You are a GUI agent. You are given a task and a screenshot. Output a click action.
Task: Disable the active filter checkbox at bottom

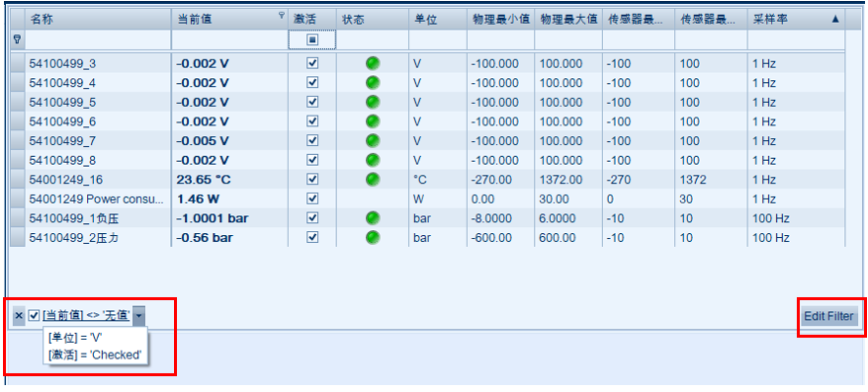[x=34, y=316]
